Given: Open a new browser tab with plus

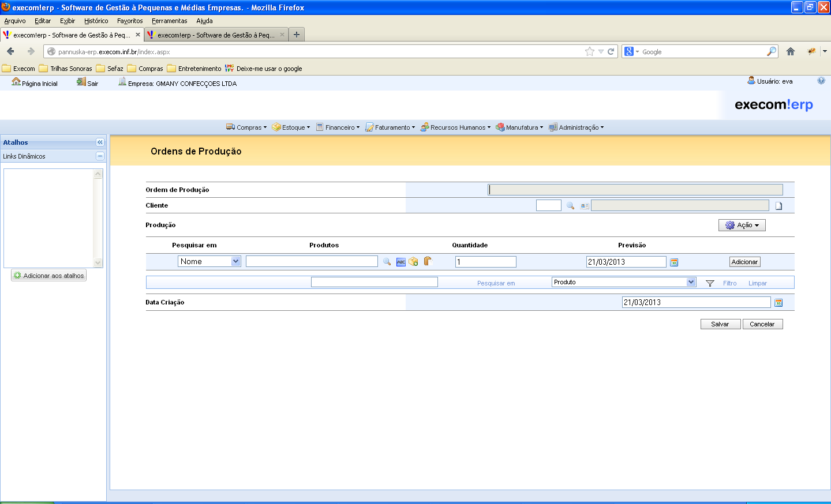Looking at the screenshot, I should pos(297,35).
